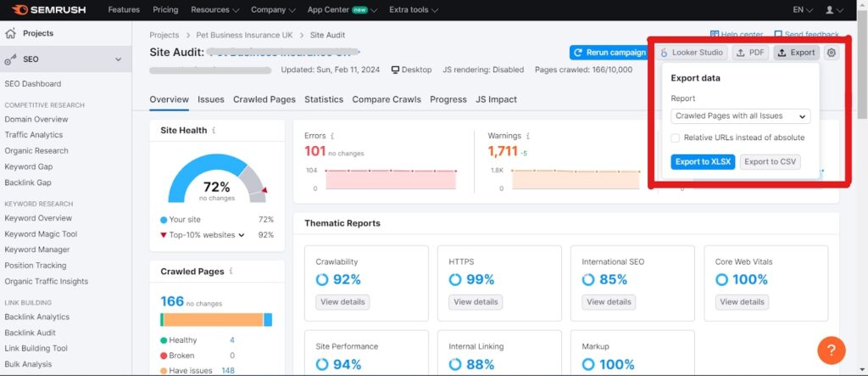Image resolution: width=868 pixels, height=376 pixels.
Task: Click the Internal Linking ring icon
Action: coord(455,364)
